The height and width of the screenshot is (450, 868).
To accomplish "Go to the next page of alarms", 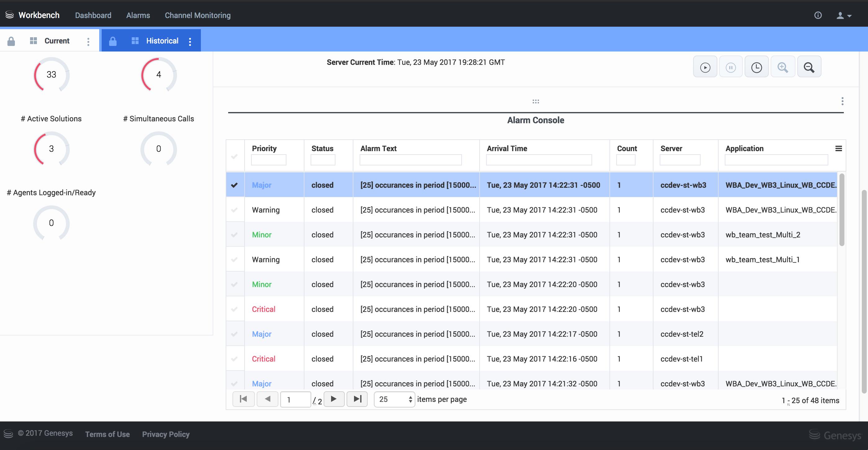I will pyautogui.click(x=334, y=399).
